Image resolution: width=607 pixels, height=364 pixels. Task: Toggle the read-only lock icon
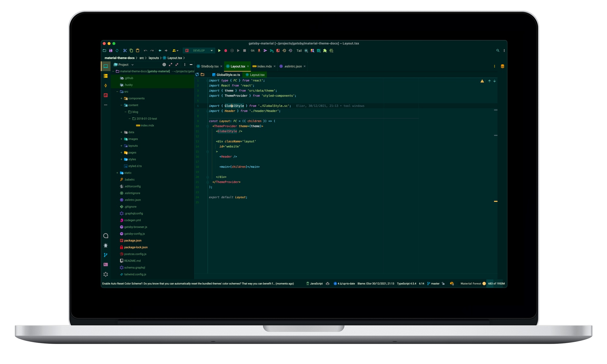point(443,284)
